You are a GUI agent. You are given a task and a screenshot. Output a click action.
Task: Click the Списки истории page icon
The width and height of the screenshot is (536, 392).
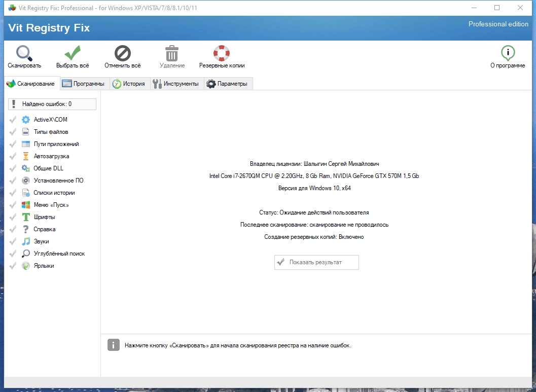(x=26, y=193)
